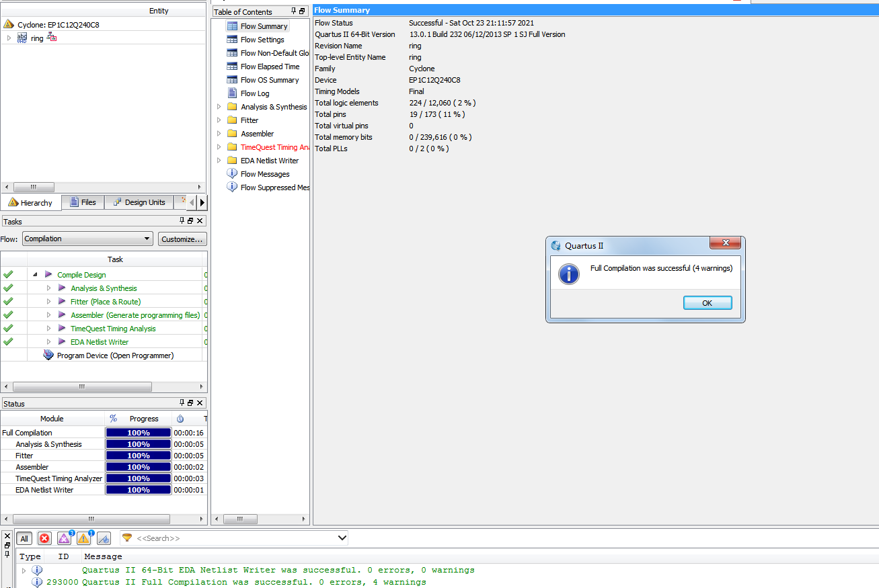Open the Flow Compilation dropdown
The height and width of the screenshot is (588, 879).
click(87, 239)
